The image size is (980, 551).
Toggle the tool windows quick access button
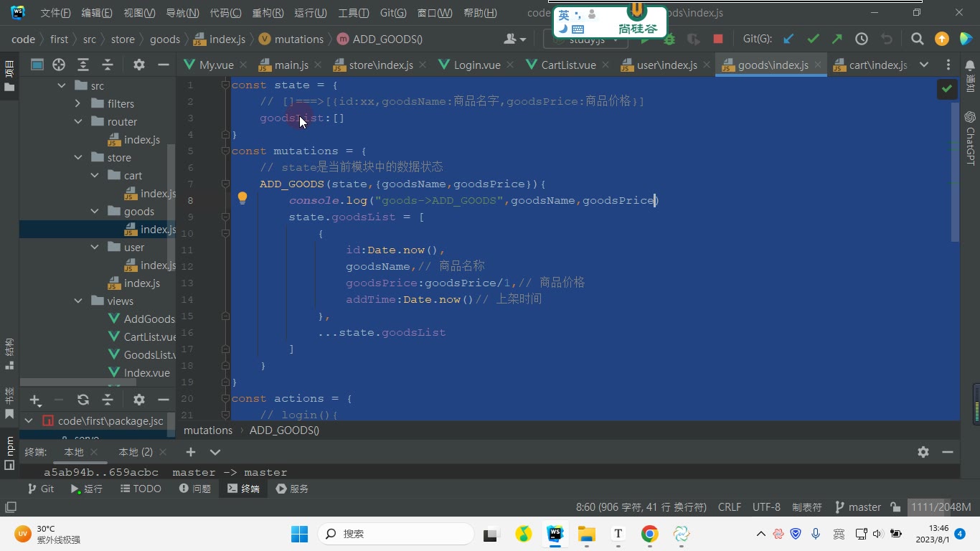coord(10,507)
